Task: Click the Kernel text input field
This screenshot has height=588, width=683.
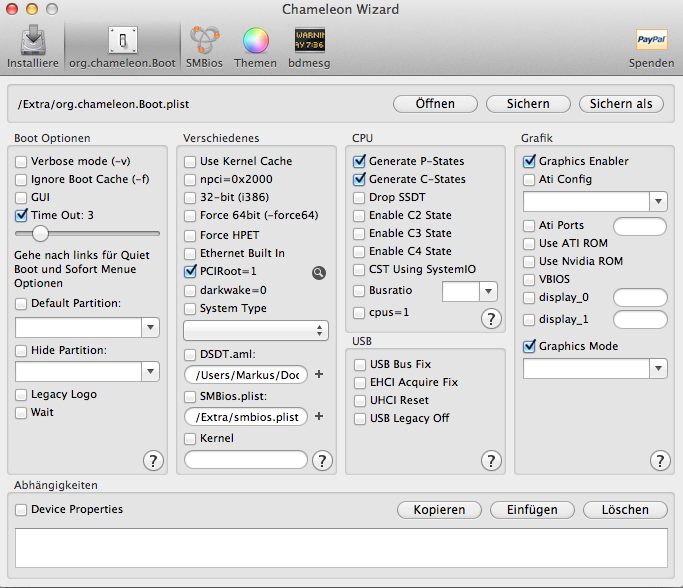Action: tap(246, 460)
